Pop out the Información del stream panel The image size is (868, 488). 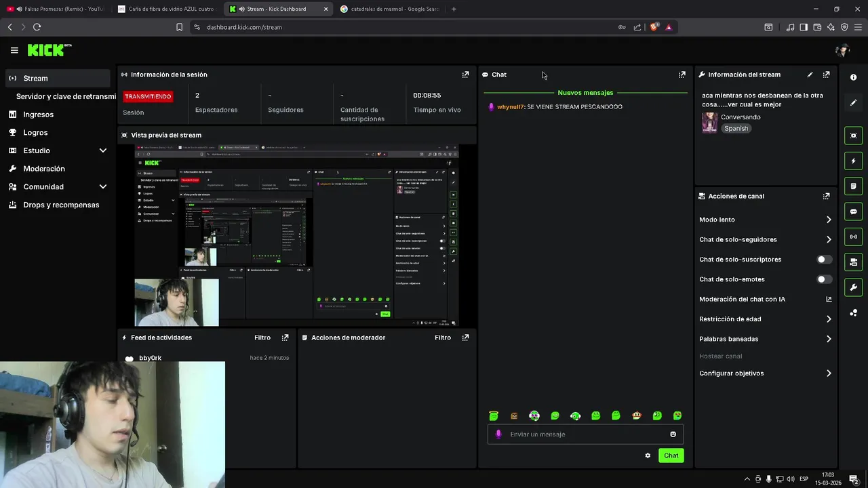point(826,75)
